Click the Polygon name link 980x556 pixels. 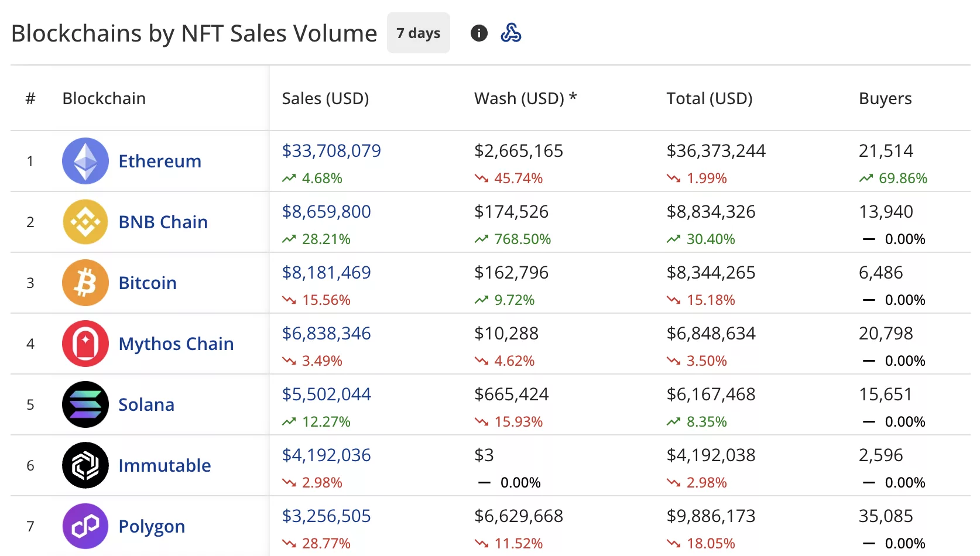151,526
